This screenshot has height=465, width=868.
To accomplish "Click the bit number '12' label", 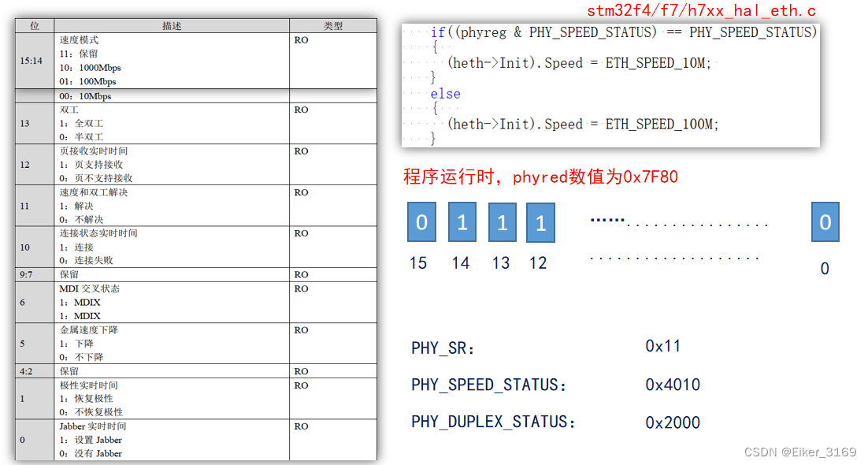I will [x=538, y=262].
